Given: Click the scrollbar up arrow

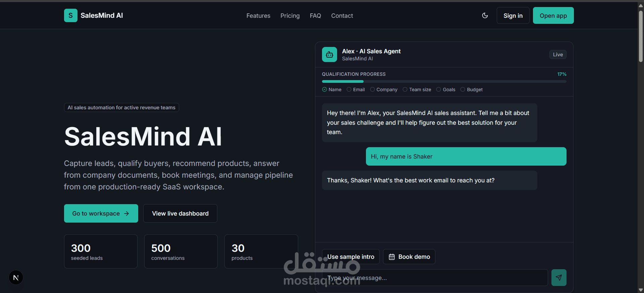Looking at the screenshot, I should click(641, 6).
